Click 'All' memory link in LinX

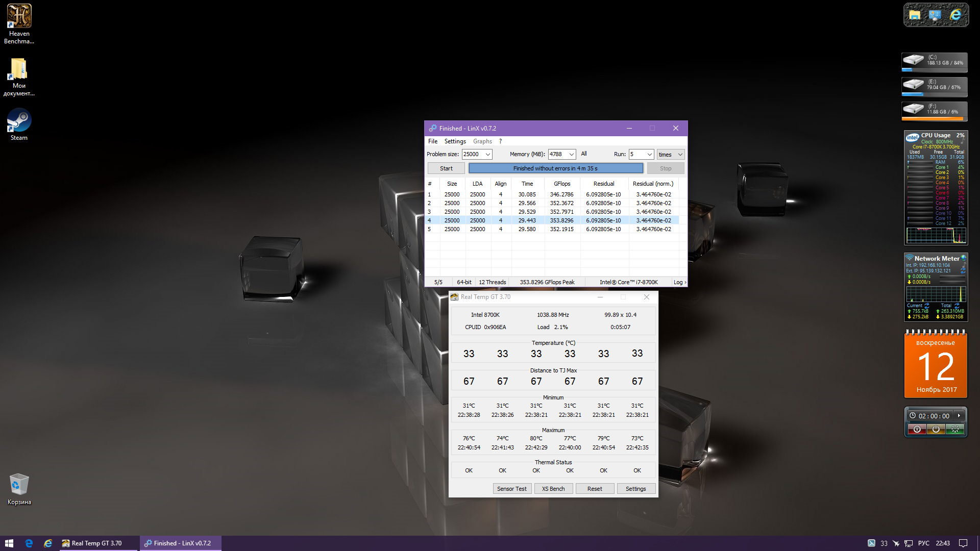coord(584,154)
